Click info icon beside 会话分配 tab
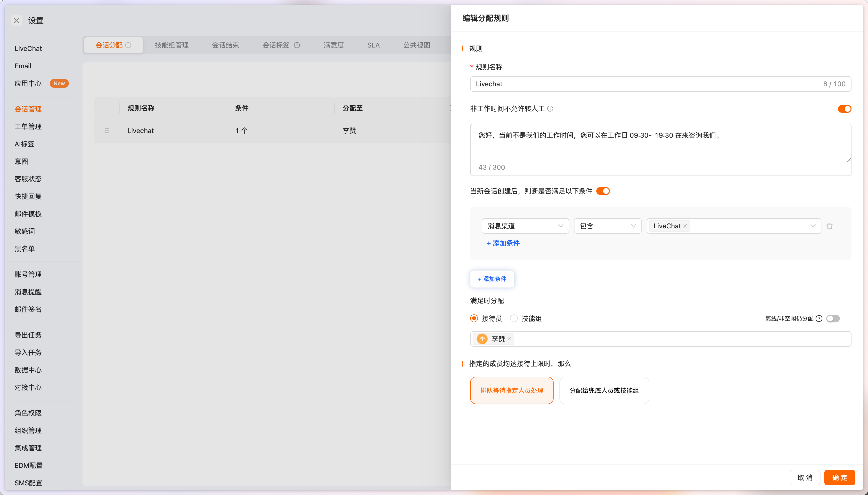Screen dimensions: 868x495 pos(128,45)
